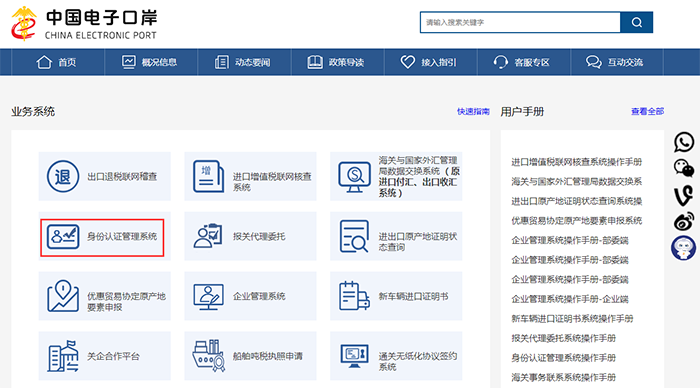Open manual 进出口原产地证明状态查询系统操

pyautogui.click(x=577, y=201)
